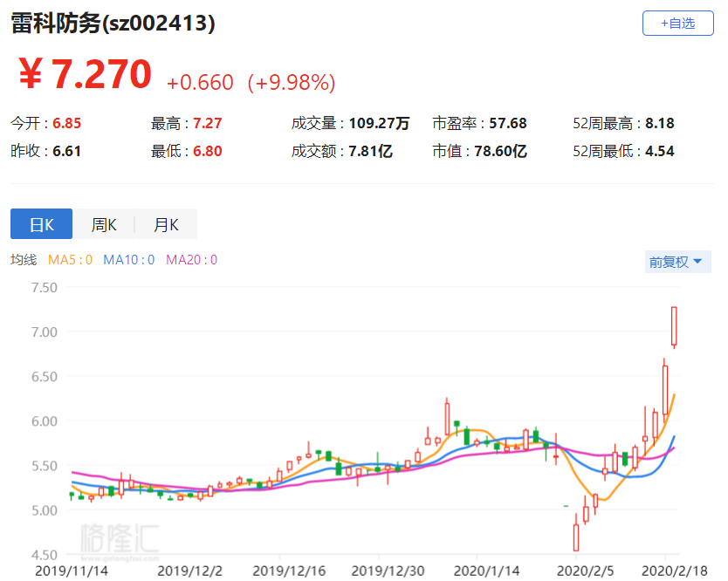Image resolution: width=728 pixels, height=581 pixels.
Task: Select the 6.00 price axis label
Action: click(x=45, y=421)
